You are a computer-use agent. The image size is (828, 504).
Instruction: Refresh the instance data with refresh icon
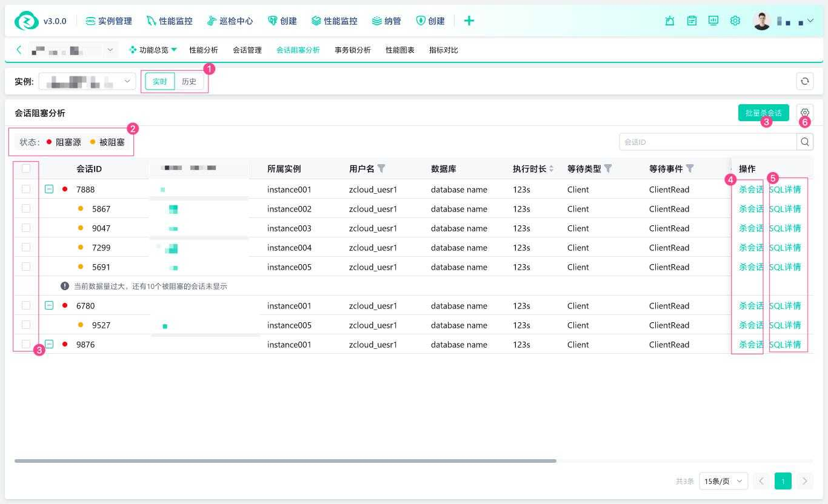(x=805, y=81)
